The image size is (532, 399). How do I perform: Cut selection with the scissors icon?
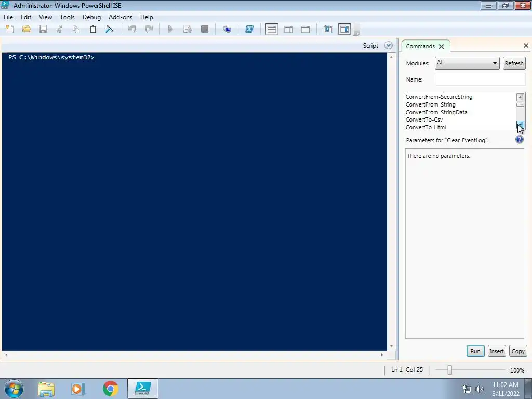tap(60, 29)
